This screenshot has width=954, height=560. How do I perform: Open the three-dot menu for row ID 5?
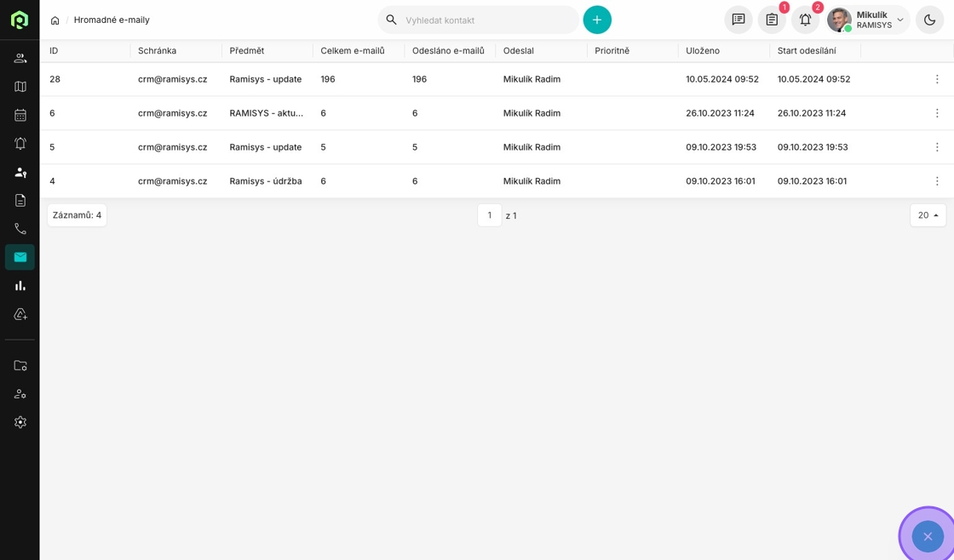click(937, 147)
